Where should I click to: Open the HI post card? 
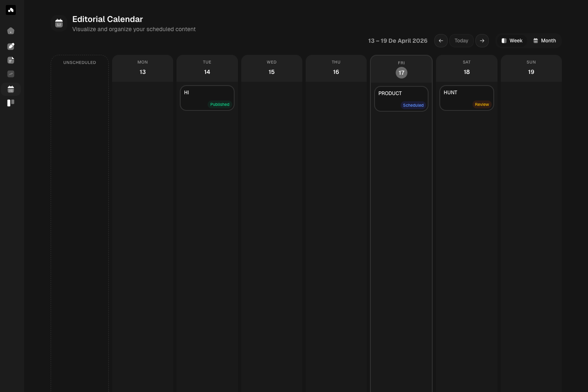207,98
